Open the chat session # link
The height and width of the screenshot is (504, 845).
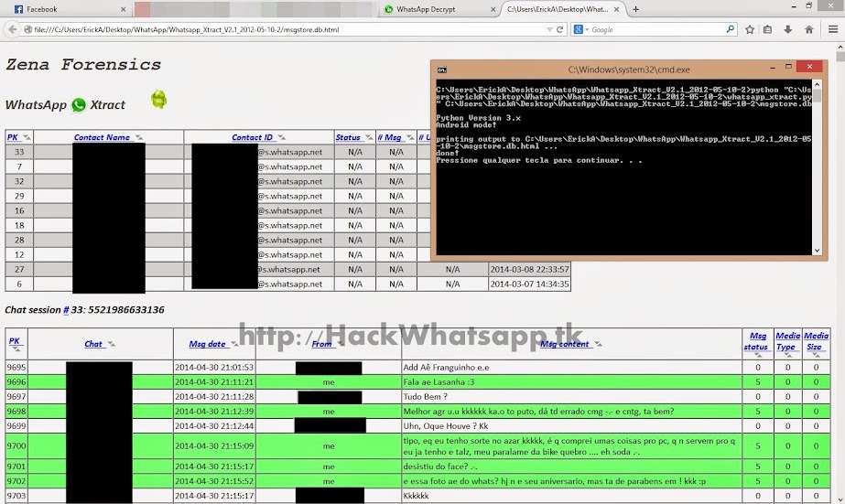66,309
